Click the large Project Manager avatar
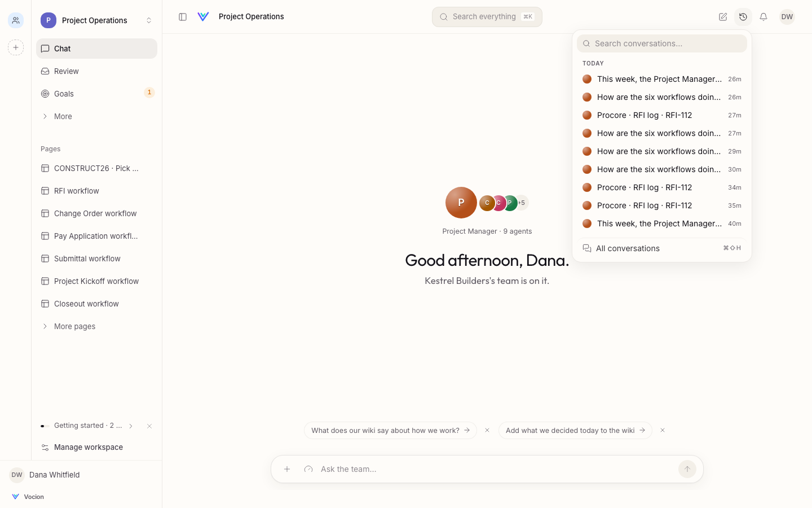The height and width of the screenshot is (508, 812). tap(461, 203)
